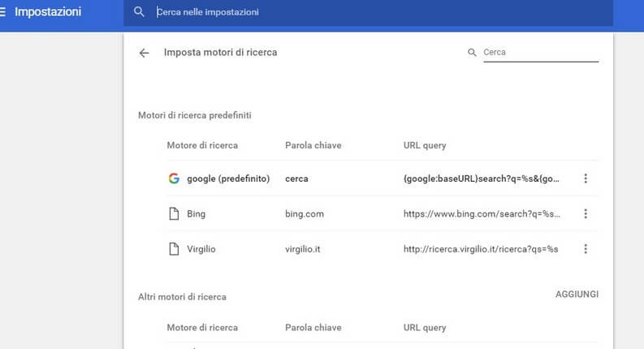Select the Bing engine name
This screenshot has height=349, width=644.
197,214
